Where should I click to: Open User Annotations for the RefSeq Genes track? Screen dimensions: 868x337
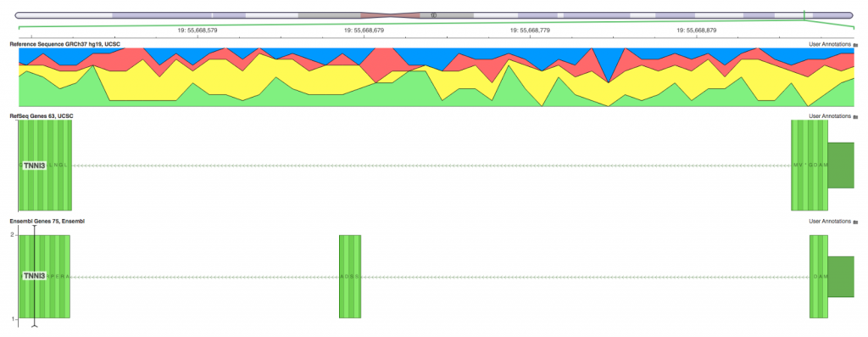(x=830, y=115)
